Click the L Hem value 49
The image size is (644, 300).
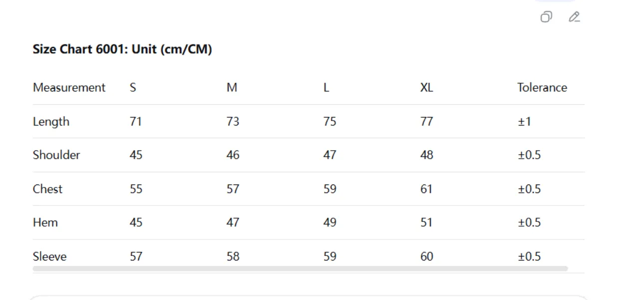coord(329,222)
